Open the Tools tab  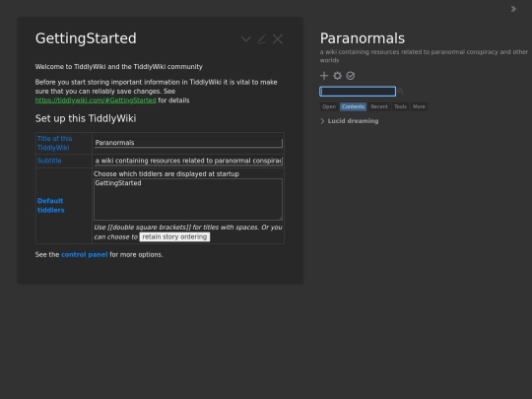(400, 106)
